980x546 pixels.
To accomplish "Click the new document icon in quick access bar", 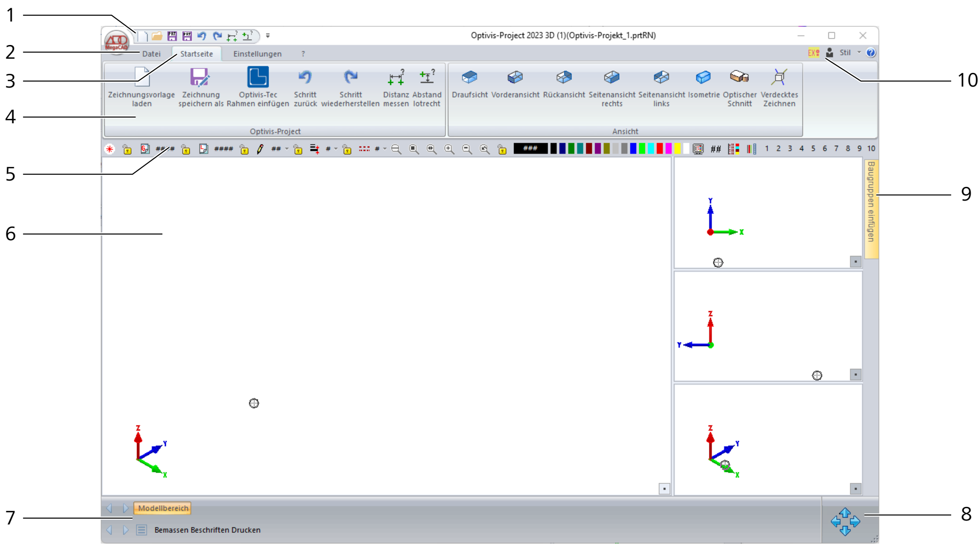I will 143,36.
